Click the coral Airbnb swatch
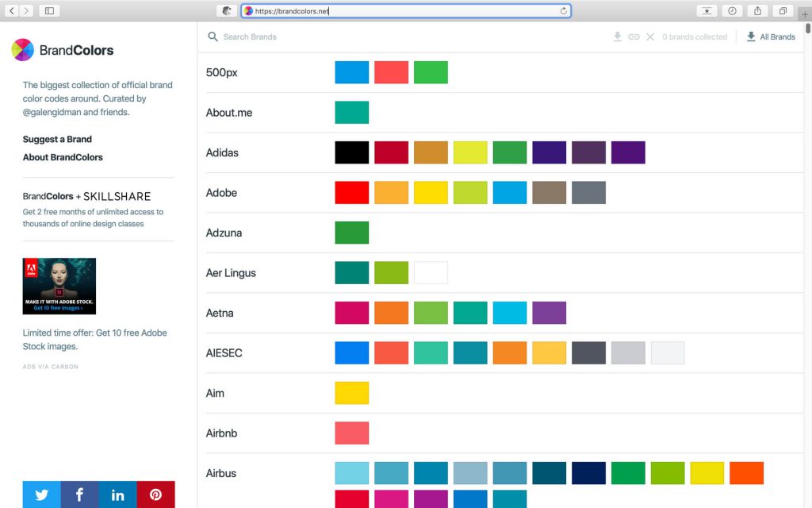The height and width of the screenshot is (508, 812). point(351,433)
